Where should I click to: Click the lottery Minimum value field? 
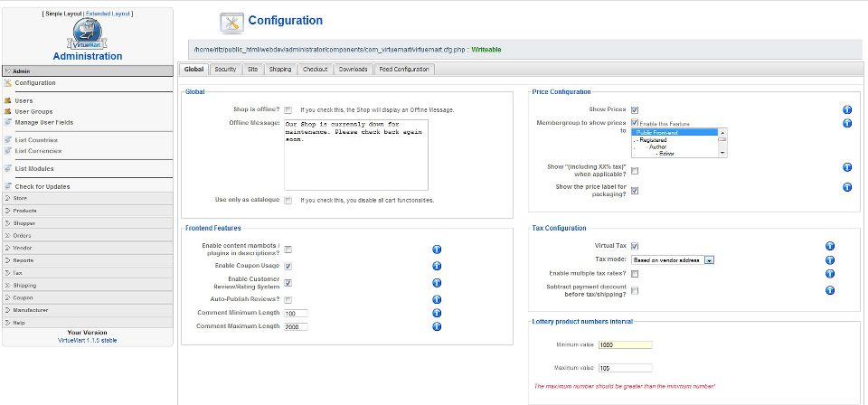[x=625, y=344]
